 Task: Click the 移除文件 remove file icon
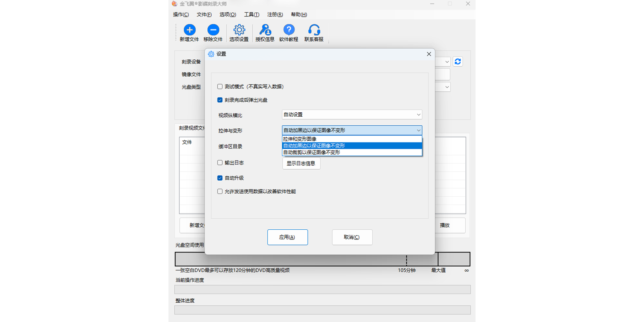(213, 30)
